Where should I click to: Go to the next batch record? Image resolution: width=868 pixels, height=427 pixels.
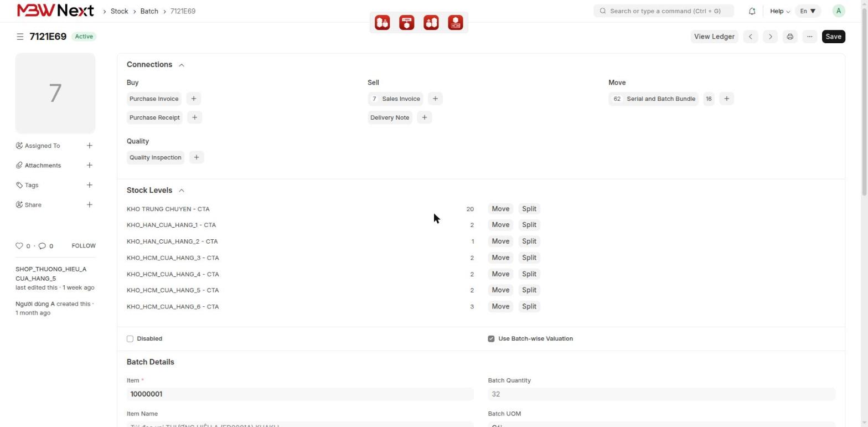[x=770, y=37]
